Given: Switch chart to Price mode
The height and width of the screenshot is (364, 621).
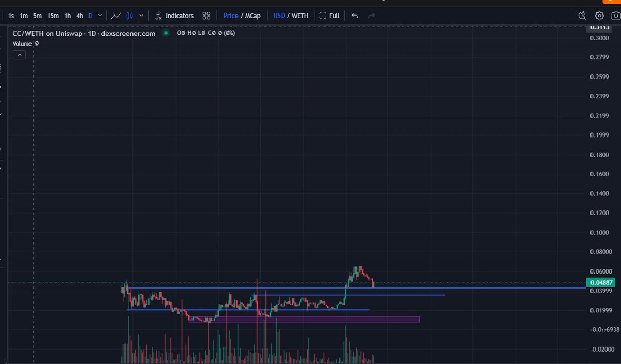Looking at the screenshot, I should coord(231,16).
